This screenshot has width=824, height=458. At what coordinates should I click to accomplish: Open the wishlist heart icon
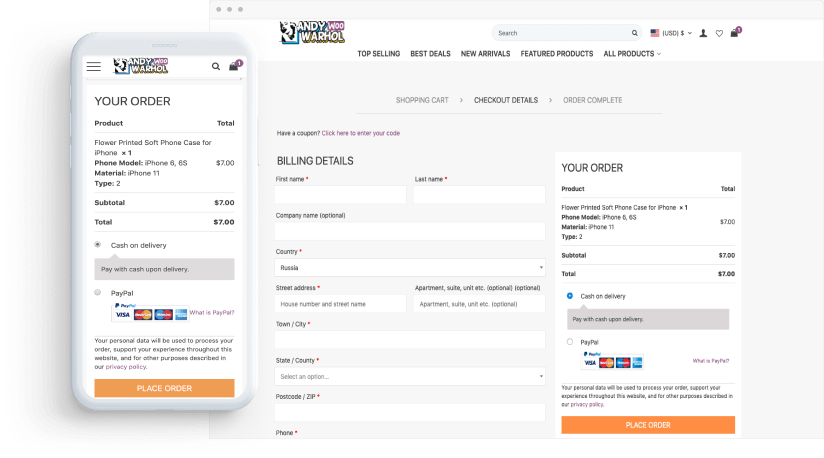pyautogui.click(x=719, y=33)
